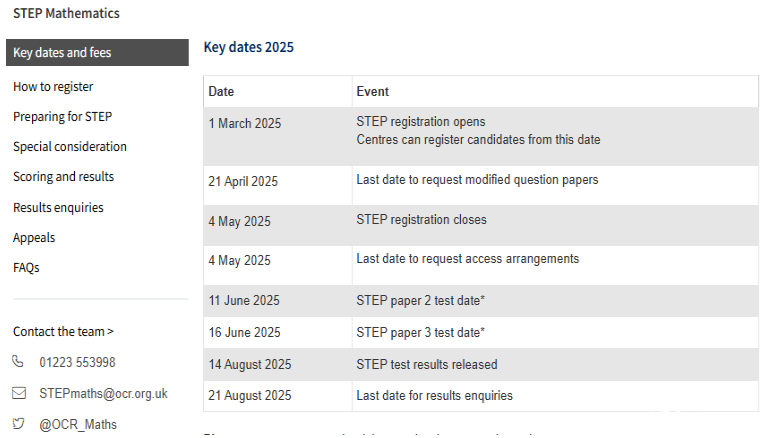Click the STEPmaths@ocr.org.uk email link

(103, 393)
